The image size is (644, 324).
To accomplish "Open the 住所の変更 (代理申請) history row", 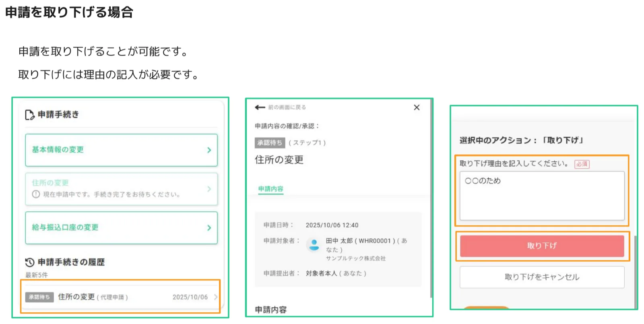I will (120, 297).
